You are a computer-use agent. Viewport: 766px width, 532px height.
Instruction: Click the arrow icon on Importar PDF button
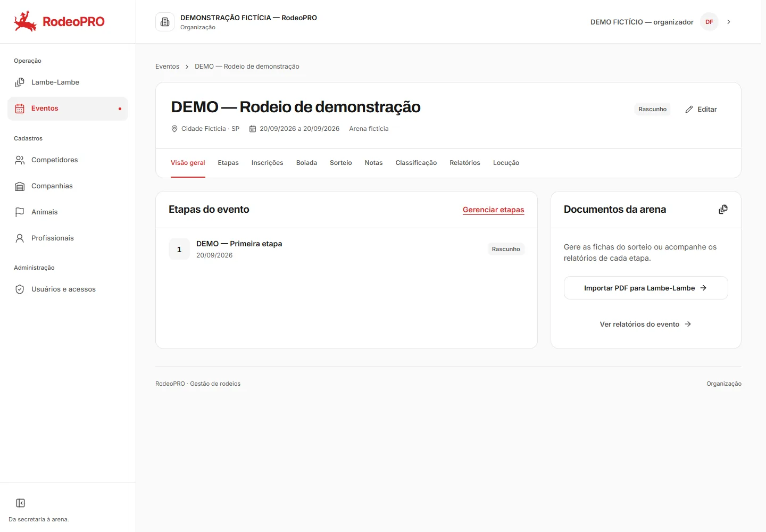click(x=703, y=288)
